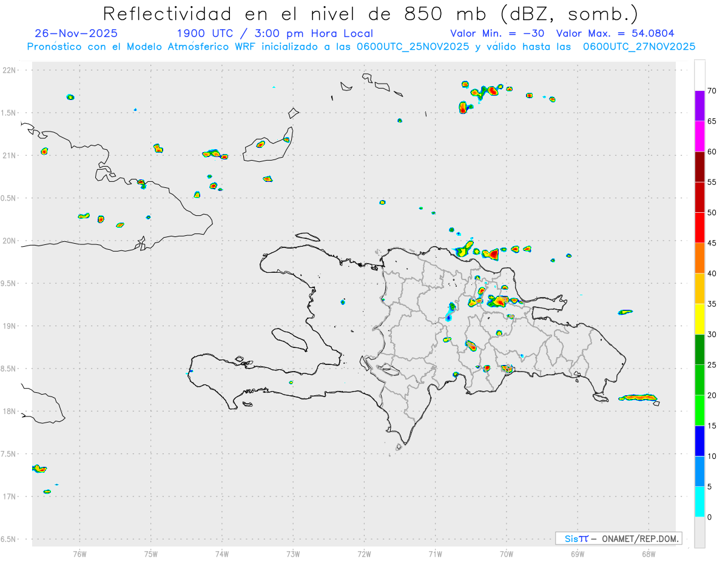Click the color bar label '20'
Image resolution: width=728 pixels, height=562 pixels.
[712, 395]
